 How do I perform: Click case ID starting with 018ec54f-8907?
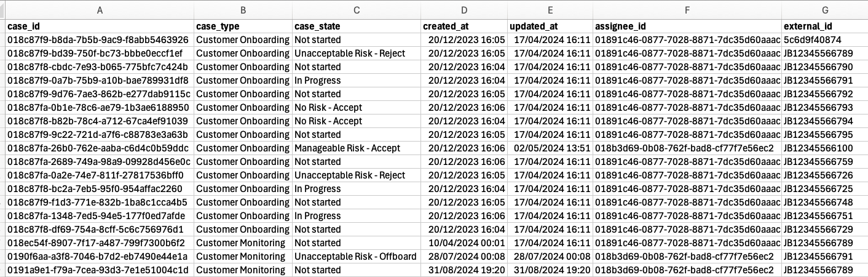coord(97,243)
